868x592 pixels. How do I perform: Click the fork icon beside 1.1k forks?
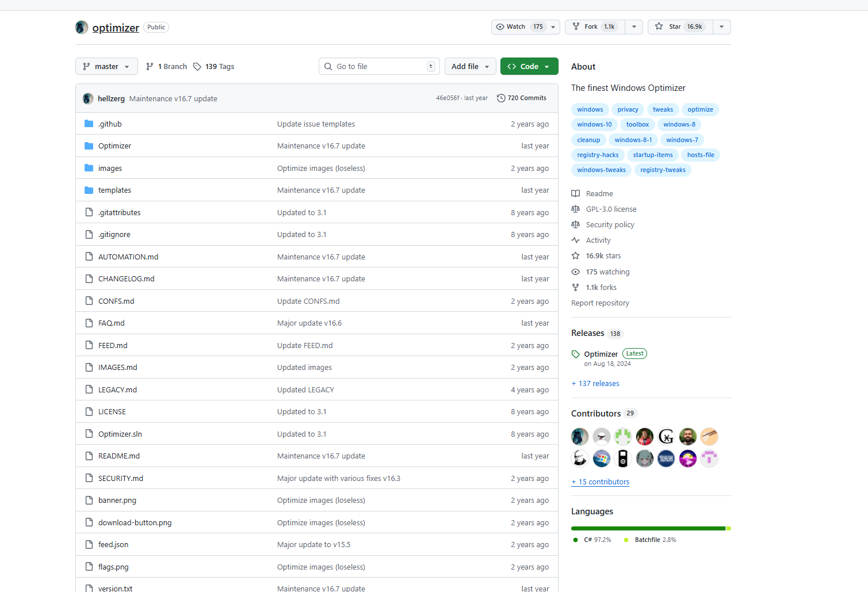point(575,288)
